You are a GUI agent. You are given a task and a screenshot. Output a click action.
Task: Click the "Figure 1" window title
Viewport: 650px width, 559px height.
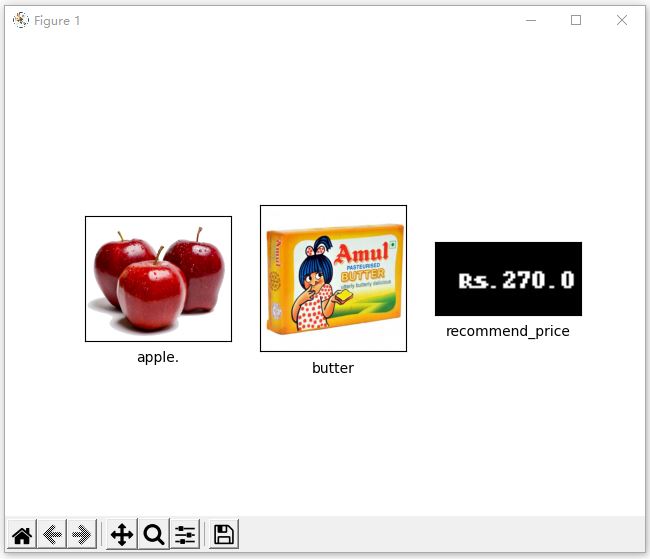tap(57, 21)
